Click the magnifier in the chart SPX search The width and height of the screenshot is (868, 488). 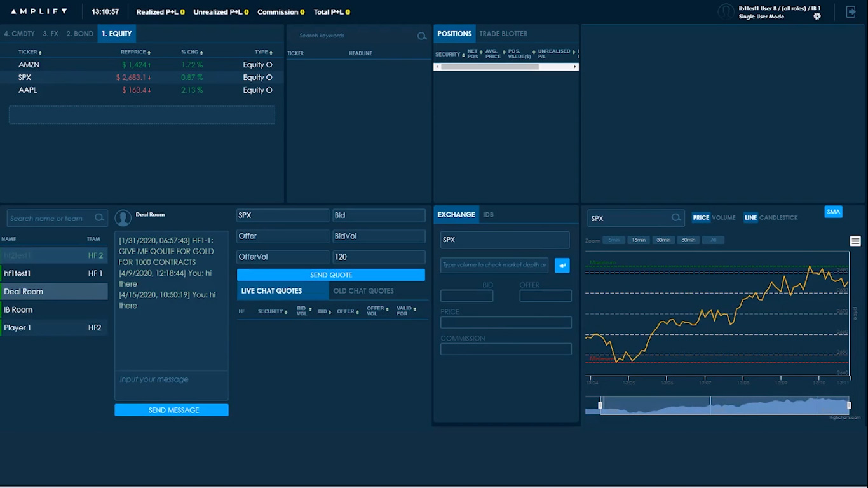pyautogui.click(x=676, y=218)
